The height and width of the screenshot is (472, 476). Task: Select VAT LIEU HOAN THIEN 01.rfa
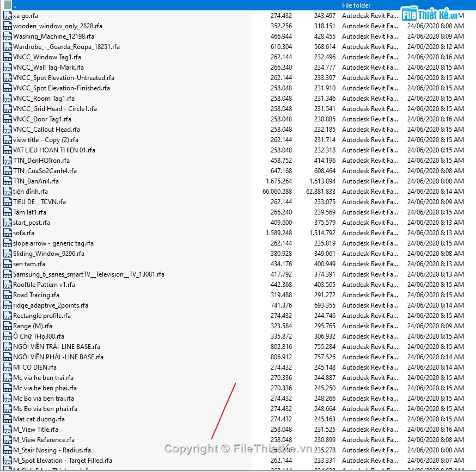click(54, 150)
